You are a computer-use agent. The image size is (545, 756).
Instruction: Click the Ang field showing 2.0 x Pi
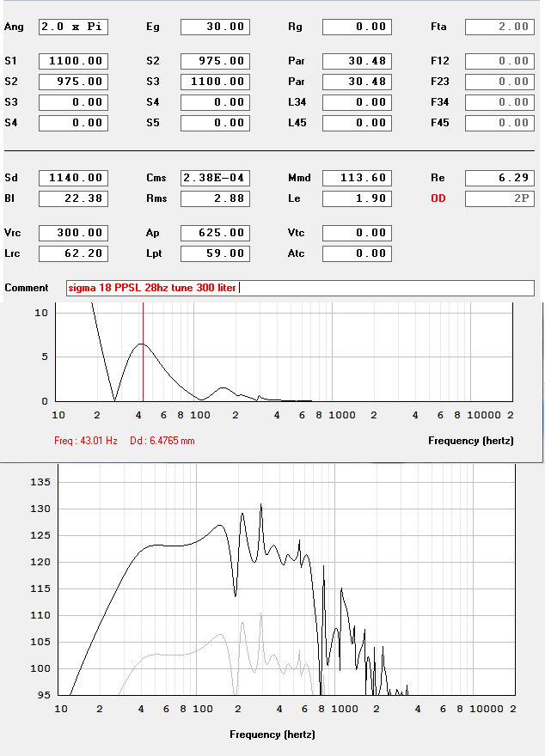click(73, 27)
